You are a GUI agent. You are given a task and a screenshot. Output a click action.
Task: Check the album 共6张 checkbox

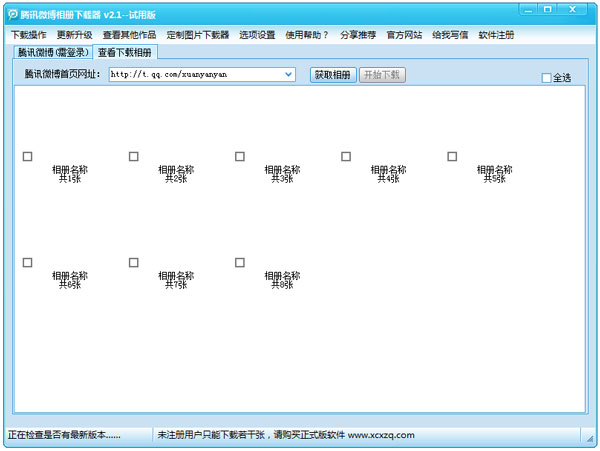click(28, 262)
